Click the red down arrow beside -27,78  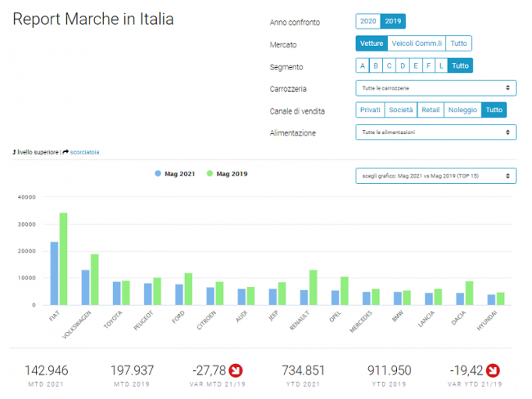click(x=236, y=370)
